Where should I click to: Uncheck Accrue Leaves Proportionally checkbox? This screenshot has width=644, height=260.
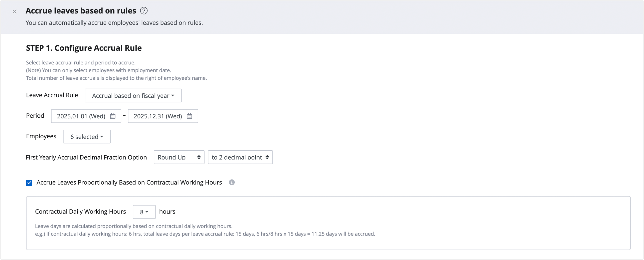(x=29, y=183)
